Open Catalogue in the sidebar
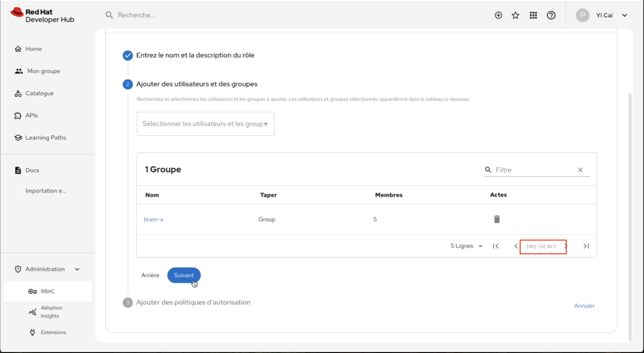Image resolution: width=644 pixels, height=353 pixels. (x=39, y=93)
